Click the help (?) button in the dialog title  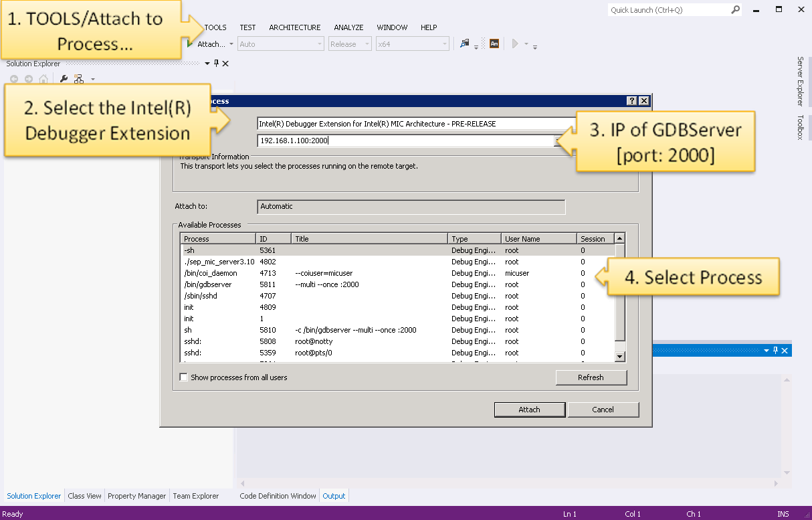click(x=631, y=101)
